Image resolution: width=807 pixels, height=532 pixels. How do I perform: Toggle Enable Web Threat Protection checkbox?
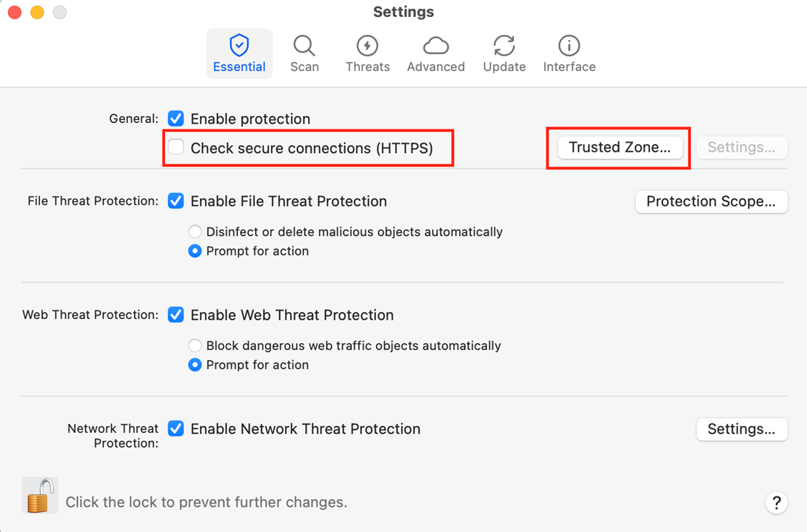176,315
